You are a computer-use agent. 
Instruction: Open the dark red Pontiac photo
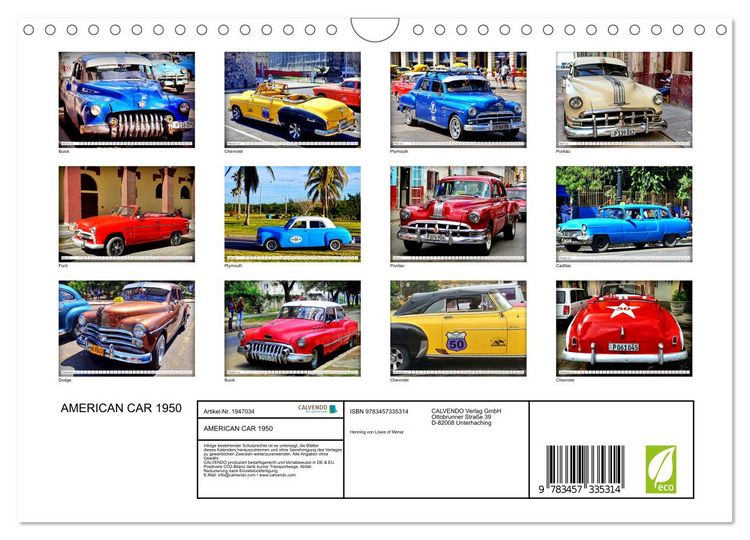(x=458, y=214)
